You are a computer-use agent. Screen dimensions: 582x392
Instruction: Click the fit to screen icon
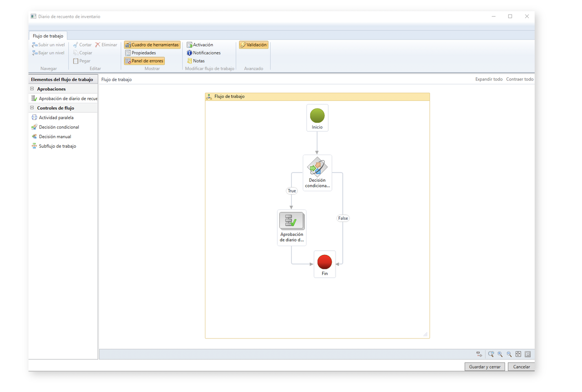[518, 354]
